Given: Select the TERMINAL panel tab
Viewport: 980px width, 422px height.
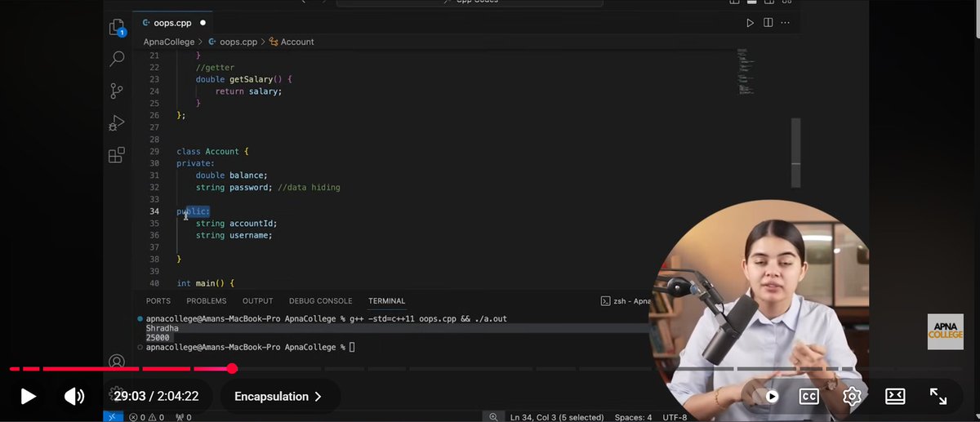Looking at the screenshot, I should (386, 301).
